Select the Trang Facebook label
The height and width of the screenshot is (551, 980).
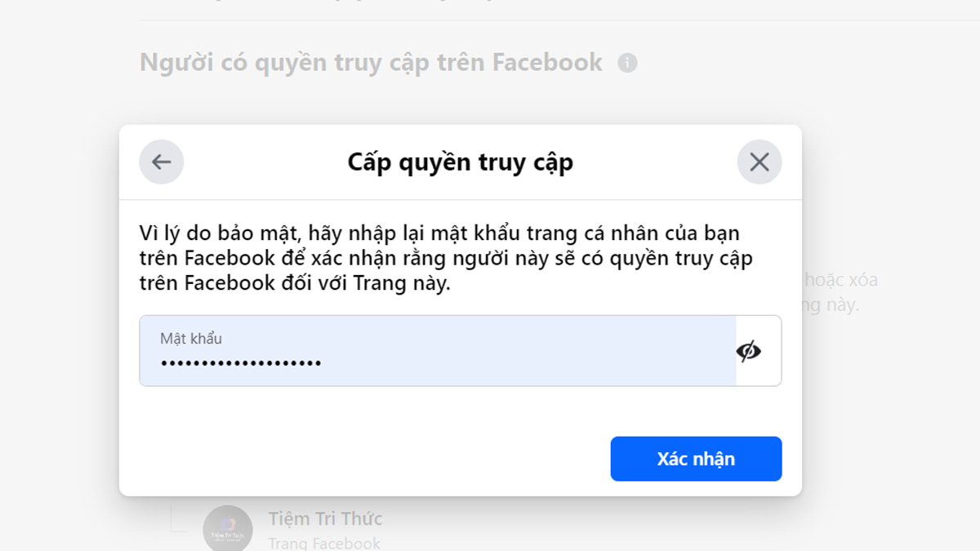pyautogui.click(x=326, y=542)
